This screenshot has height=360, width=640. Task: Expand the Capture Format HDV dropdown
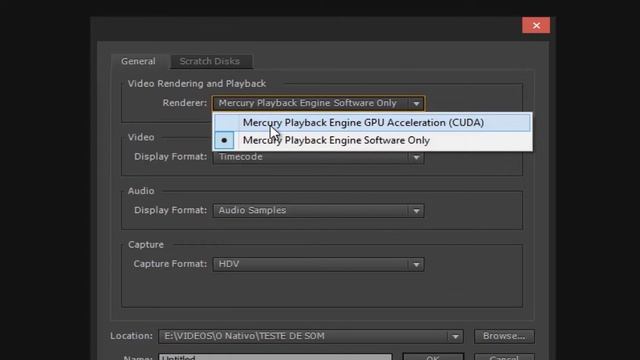(x=318, y=264)
